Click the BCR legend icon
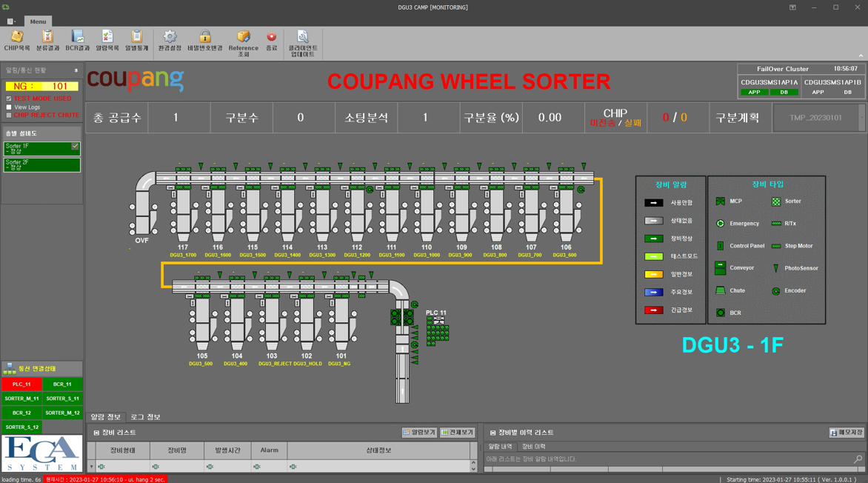868x483 pixels. (x=720, y=313)
